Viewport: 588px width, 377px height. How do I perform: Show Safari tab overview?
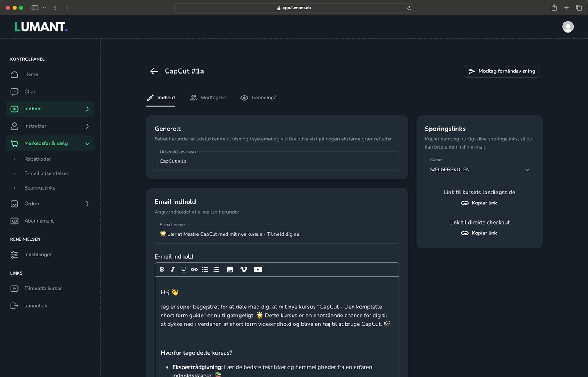tap(579, 8)
